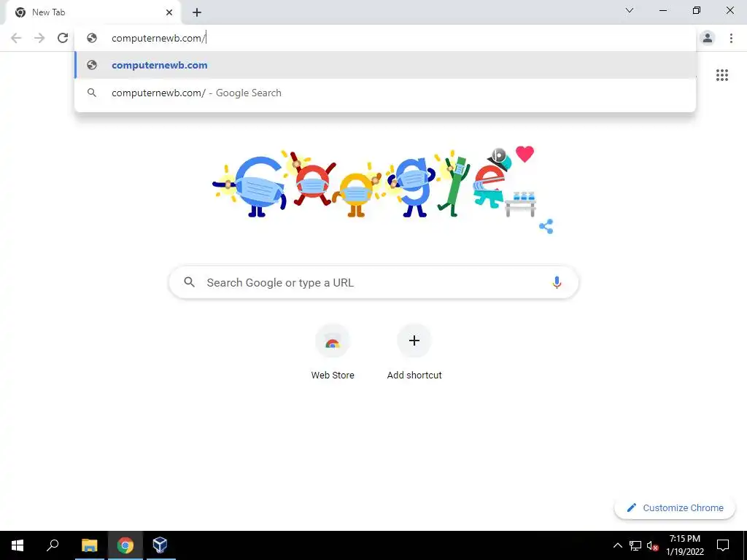Click the Add shortcut label

414,376
